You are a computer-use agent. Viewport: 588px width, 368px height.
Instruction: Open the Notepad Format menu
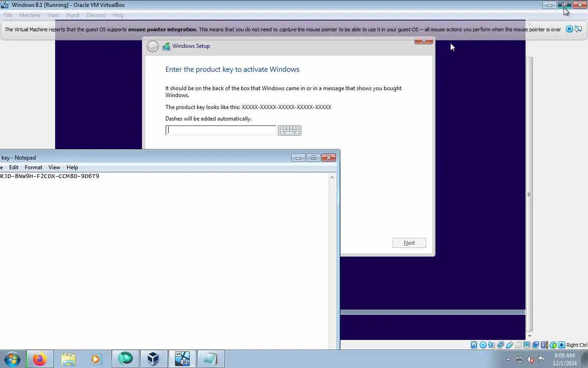[34, 167]
